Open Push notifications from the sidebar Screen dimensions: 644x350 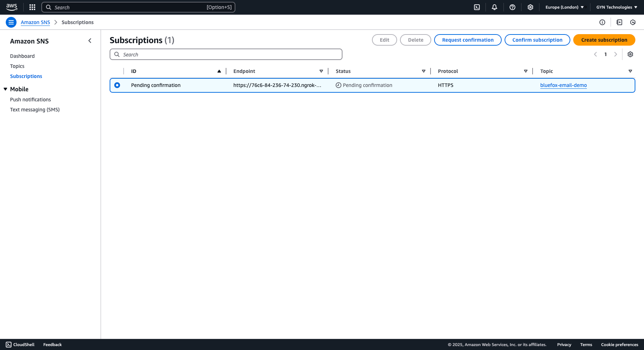[x=31, y=100]
